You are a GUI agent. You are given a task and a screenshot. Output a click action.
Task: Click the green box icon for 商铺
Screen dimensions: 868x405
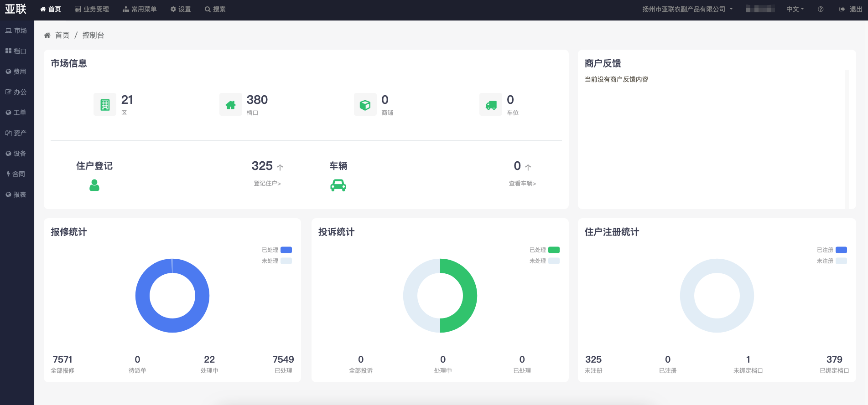pos(365,105)
